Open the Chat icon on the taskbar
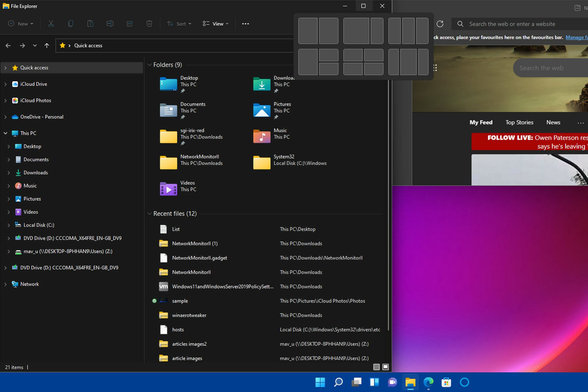Image resolution: width=588 pixels, height=392 pixels. (392, 382)
